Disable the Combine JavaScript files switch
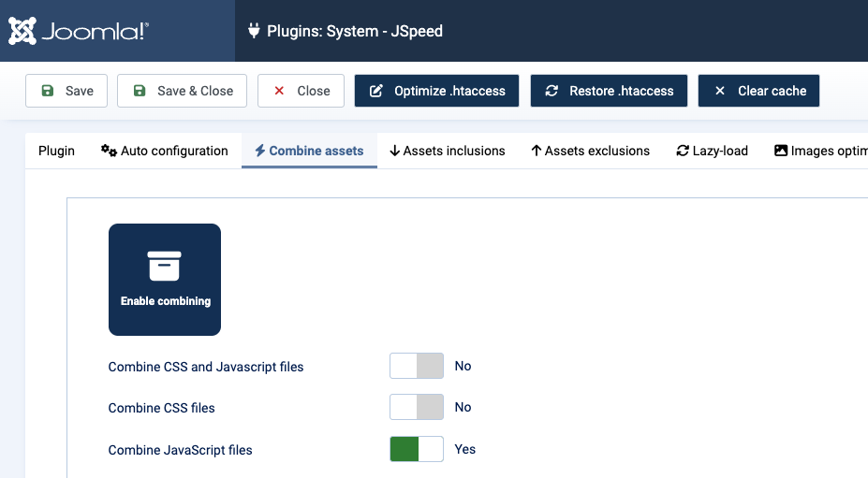Screen dimensions: 868x478 click(417, 449)
